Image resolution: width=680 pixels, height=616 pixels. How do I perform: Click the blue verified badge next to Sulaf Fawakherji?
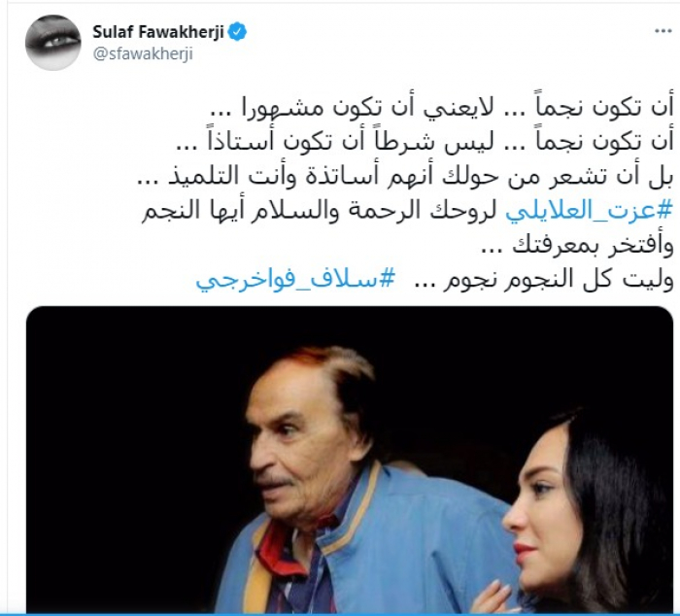pos(238,32)
